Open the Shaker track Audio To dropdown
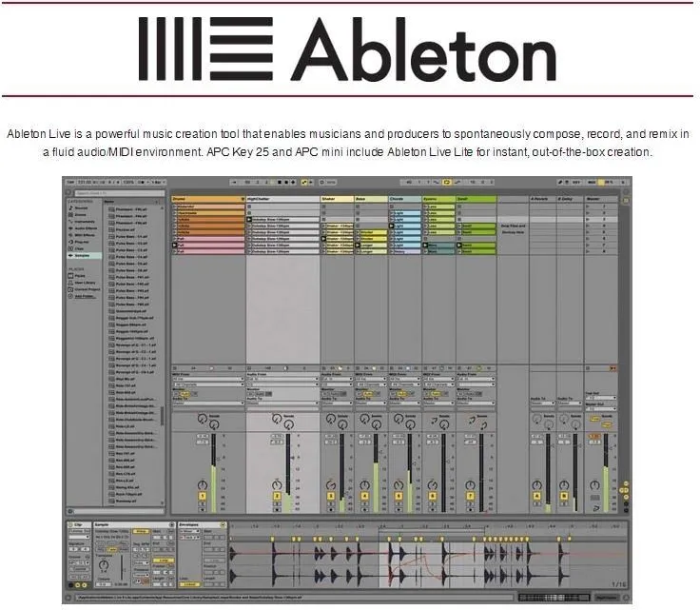The height and width of the screenshot is (610, 700). (337, 403)
